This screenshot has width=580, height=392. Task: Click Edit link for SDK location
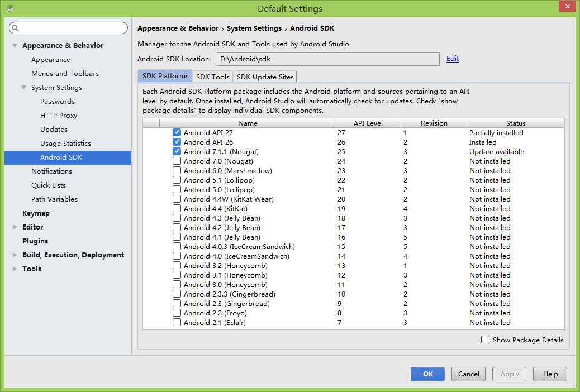coord(453,59)
